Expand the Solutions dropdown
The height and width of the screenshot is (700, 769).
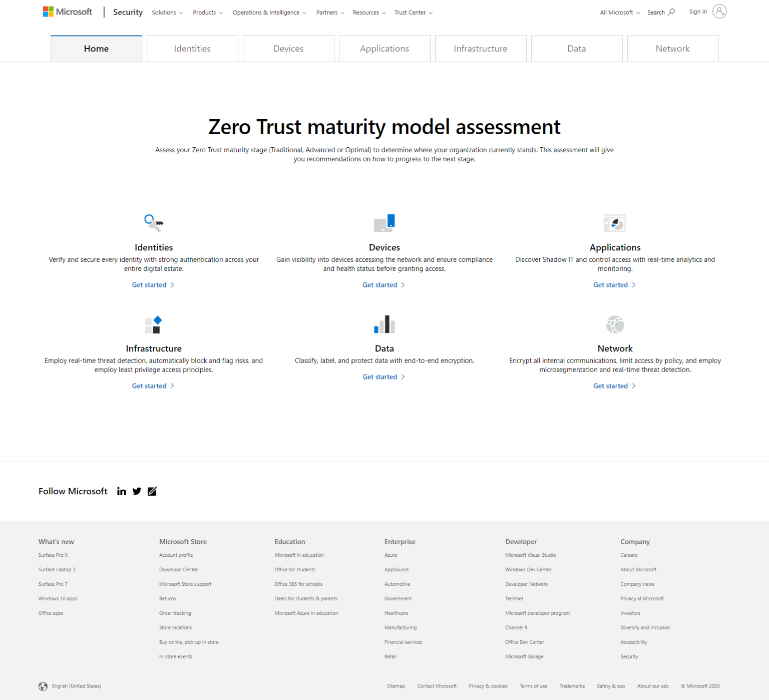click(x=167, y=13)
